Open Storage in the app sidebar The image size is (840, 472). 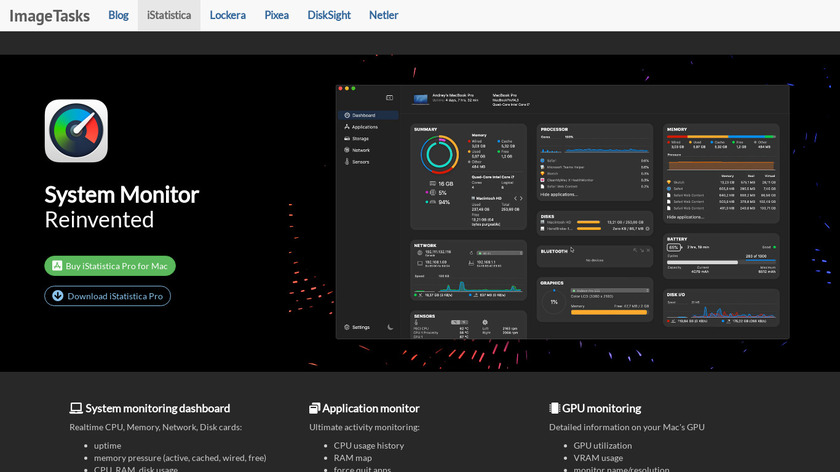pyautogui.click(x=359, y=138)
